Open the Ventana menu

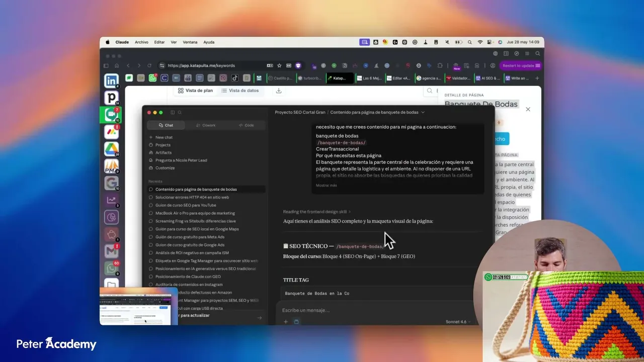click(190, 42)
